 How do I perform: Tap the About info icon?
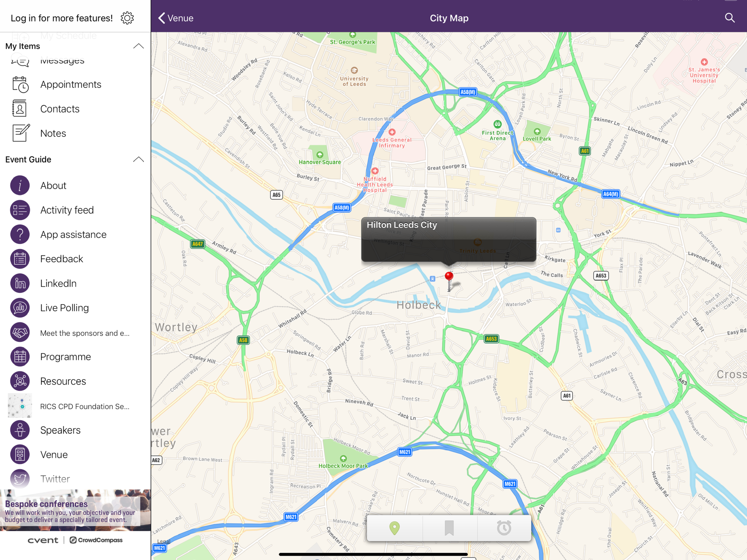[20, 185]
